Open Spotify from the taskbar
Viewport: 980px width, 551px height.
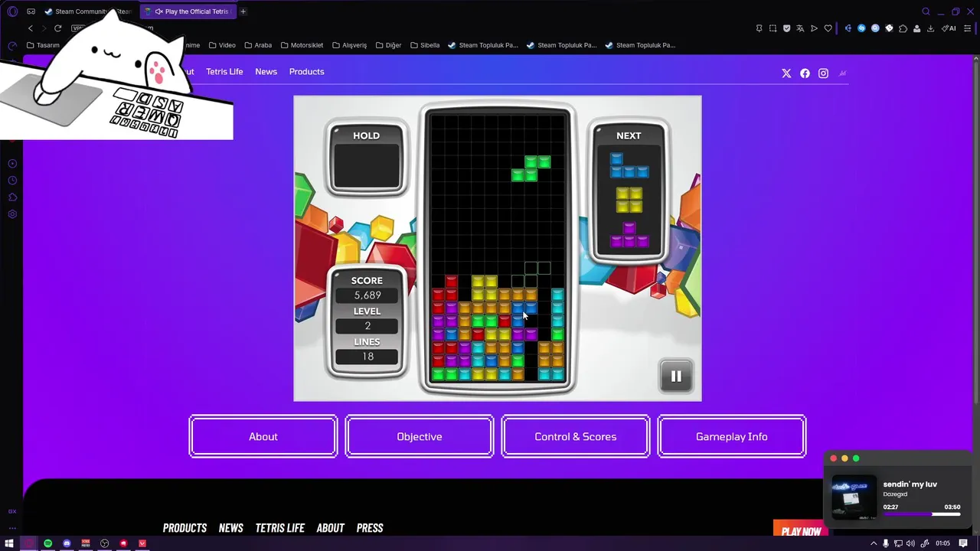tap(47, 543)
